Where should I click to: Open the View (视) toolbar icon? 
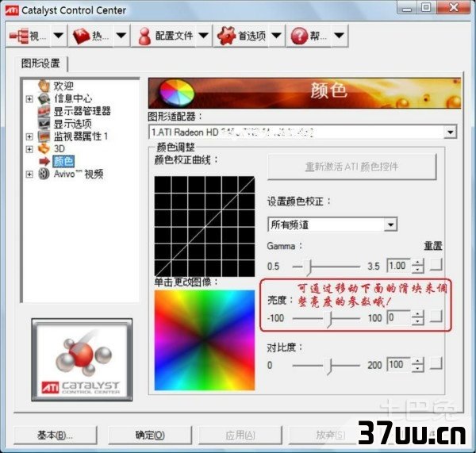pyautogui.click(x=19, y=36)
